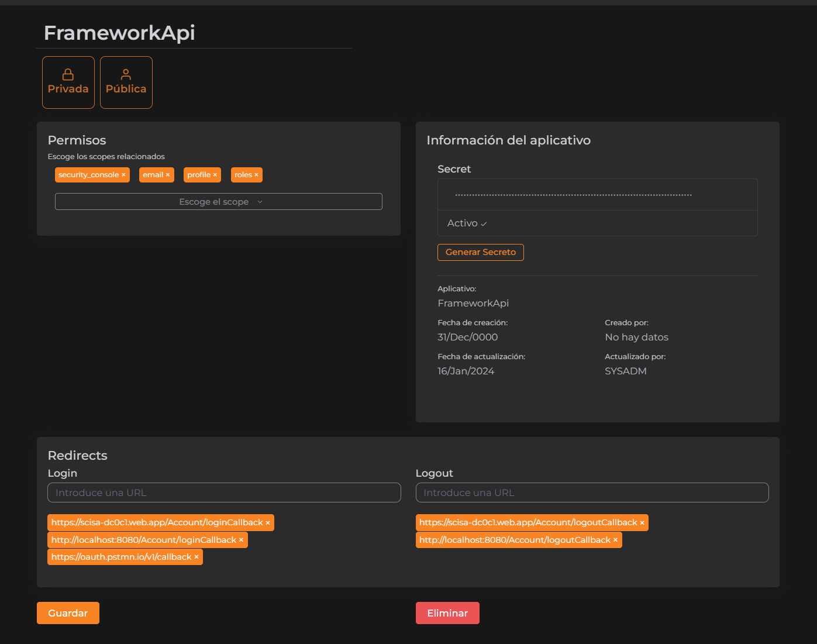Viewport: 817px width, 644px height.
Task: Toggle the Activo status checkmark
Action: point(484,223)
